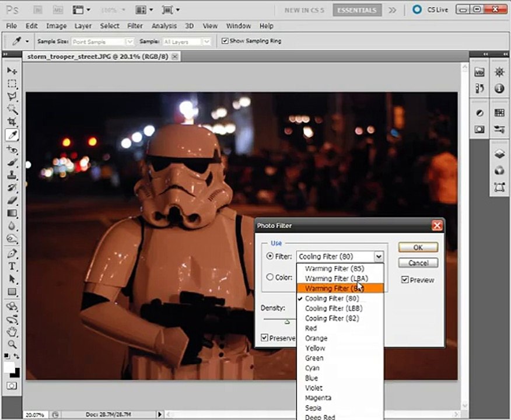Select the Hand tool
Viewport: 511px width, 420px height.
[x=12, y=332]
